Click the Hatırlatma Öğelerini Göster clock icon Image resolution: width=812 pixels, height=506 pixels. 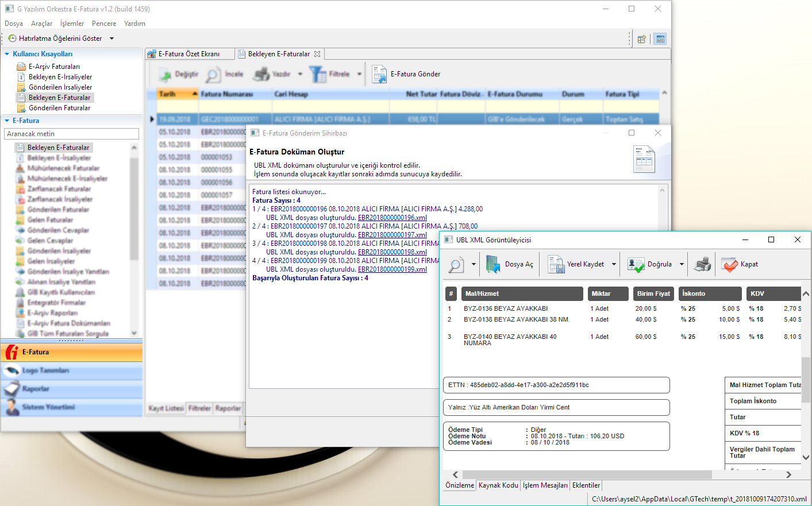pos(12,38)
